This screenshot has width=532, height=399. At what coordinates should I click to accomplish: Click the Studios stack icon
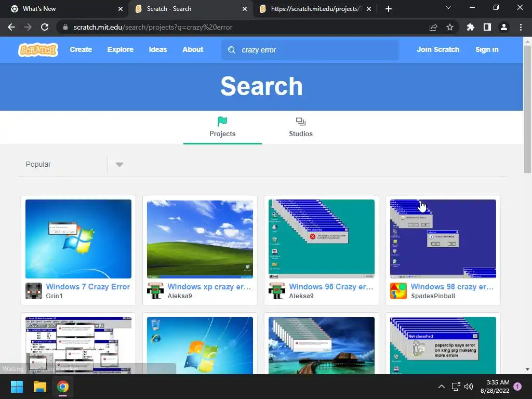[301, 122]
